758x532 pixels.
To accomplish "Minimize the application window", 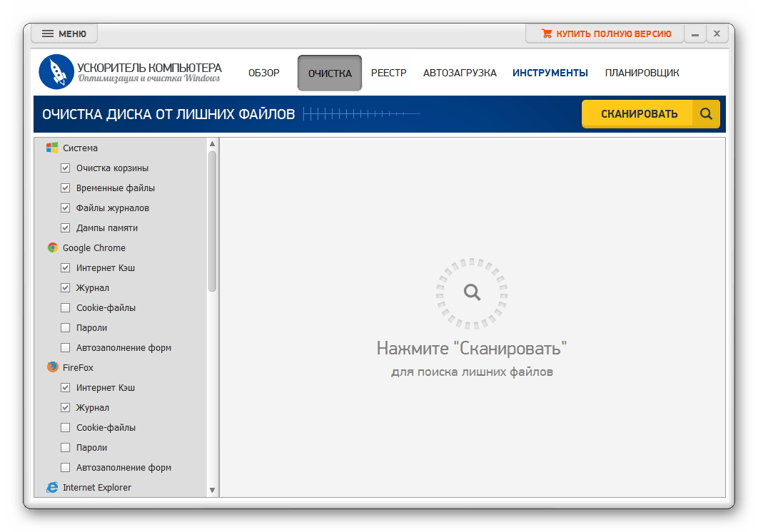I will [x=695, y=34].
